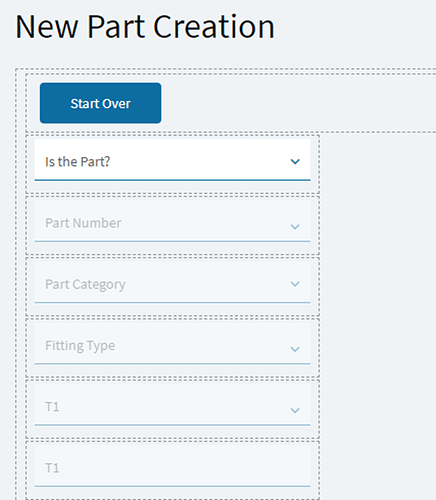Open the Is the Part? dropdown
Viewport: 436px width, 500px height.
(172, 160)
